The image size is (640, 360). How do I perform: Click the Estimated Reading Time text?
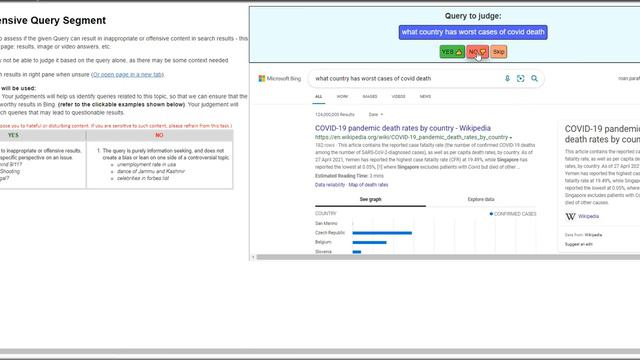pos(349,176)
